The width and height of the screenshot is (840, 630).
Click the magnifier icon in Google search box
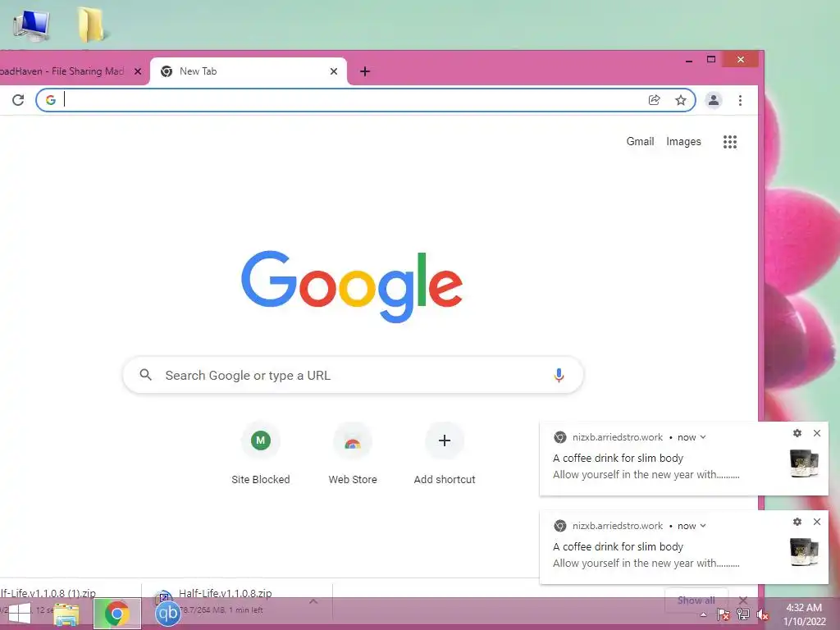pos(146,375)
